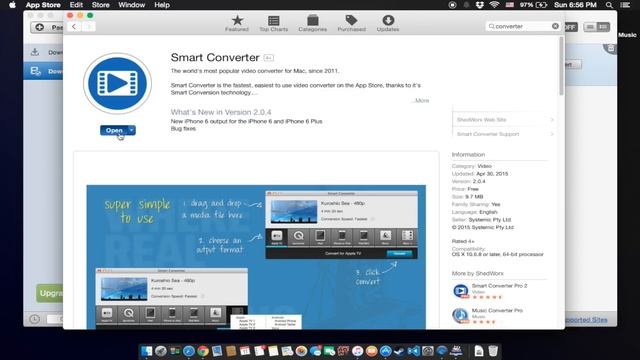Click the Sun 6:56 PM clock
The width and height of the screenshot is (640, 360).
click(575, 5)
